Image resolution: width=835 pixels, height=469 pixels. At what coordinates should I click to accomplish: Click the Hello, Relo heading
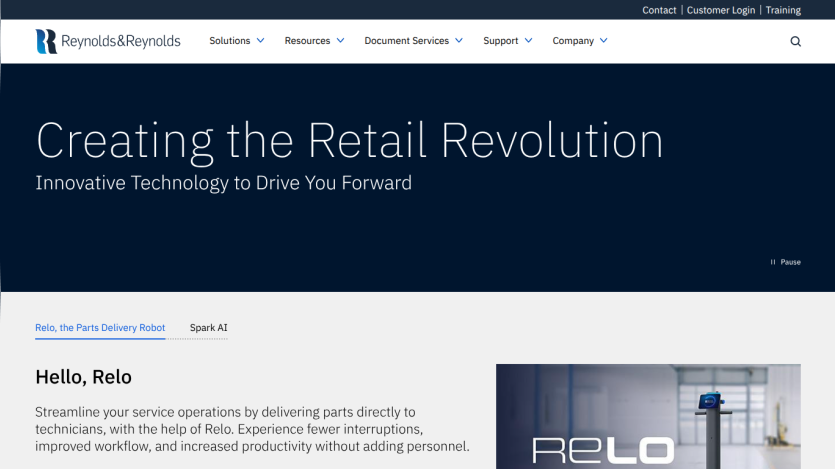point(84,377)
